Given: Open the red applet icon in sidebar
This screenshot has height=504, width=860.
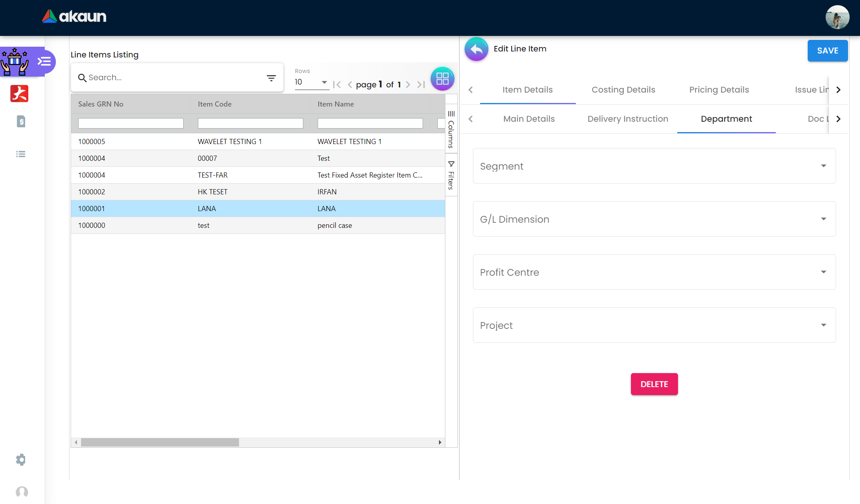Looking at the screenshot, I should (19, 94).
